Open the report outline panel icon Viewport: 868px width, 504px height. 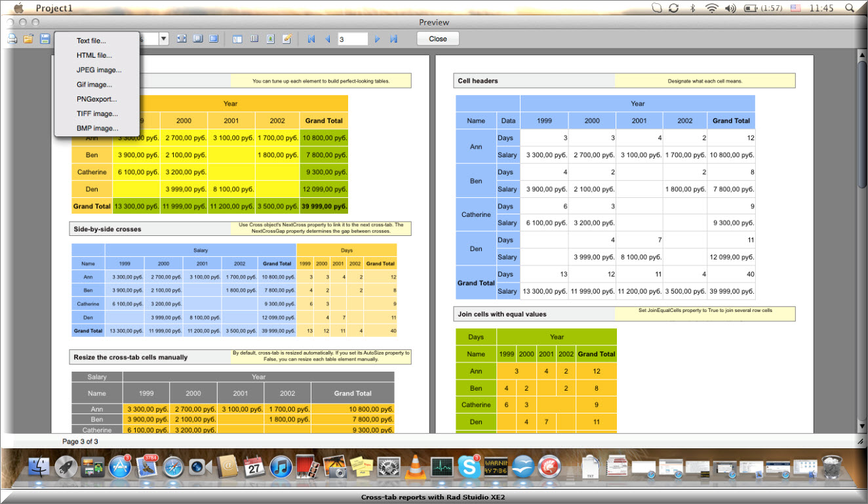click(x=237, y=38)
